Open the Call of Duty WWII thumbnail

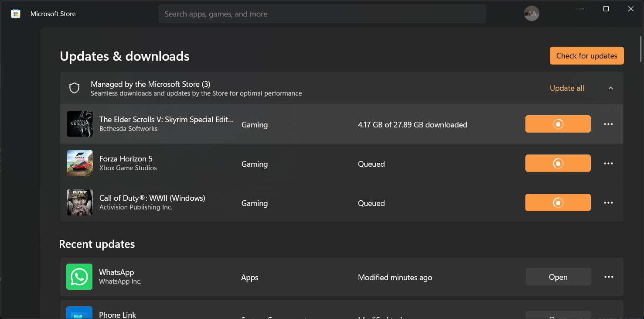(x=80, y=202)
